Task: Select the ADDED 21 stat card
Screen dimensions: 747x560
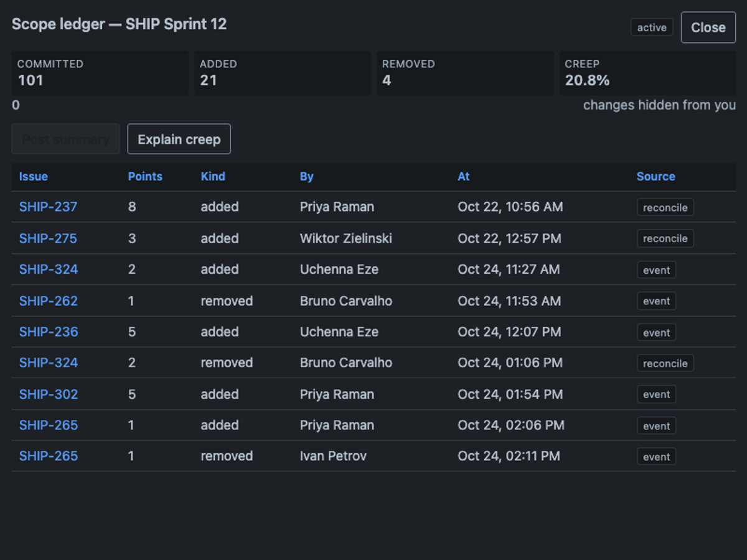Action: [x=283, y=73]
